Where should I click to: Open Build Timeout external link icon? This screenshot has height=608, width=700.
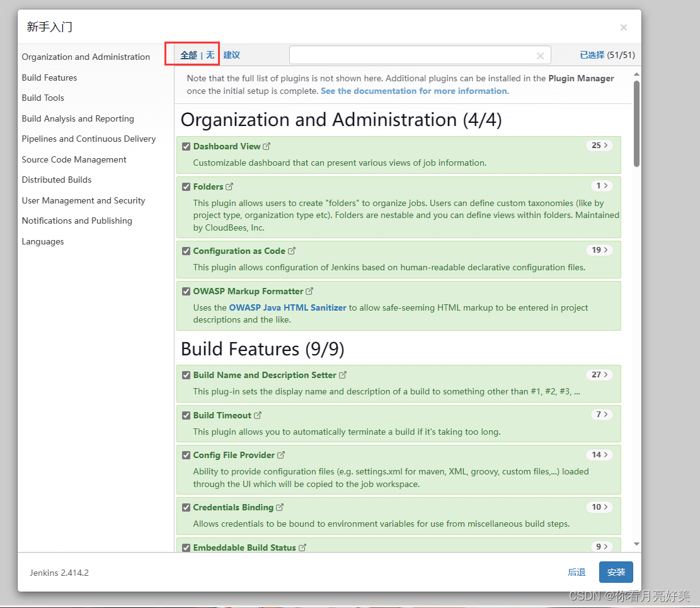[x=258, y=415]
